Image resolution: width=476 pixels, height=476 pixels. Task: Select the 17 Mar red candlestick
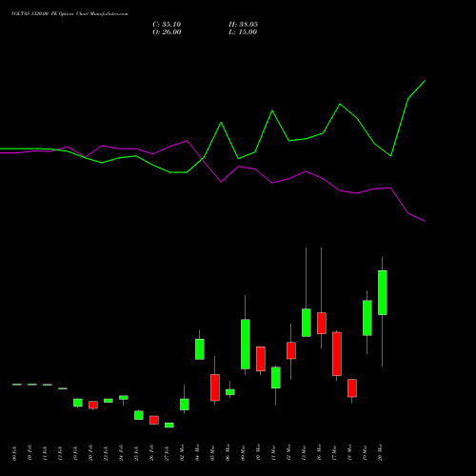[337, 354]
